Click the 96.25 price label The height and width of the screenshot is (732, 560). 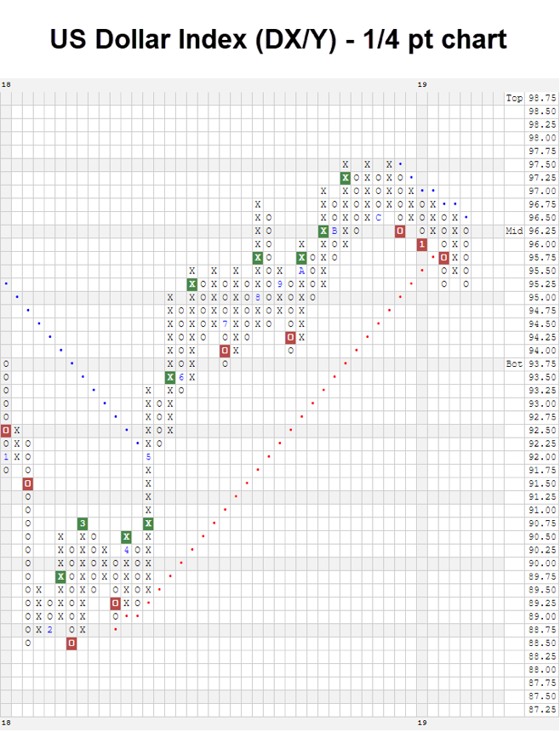tap(542, 231)
